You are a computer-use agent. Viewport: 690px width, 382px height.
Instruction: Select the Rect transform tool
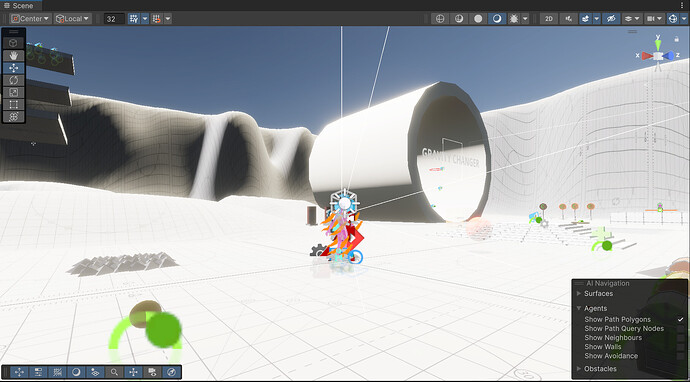click(14, 105)
